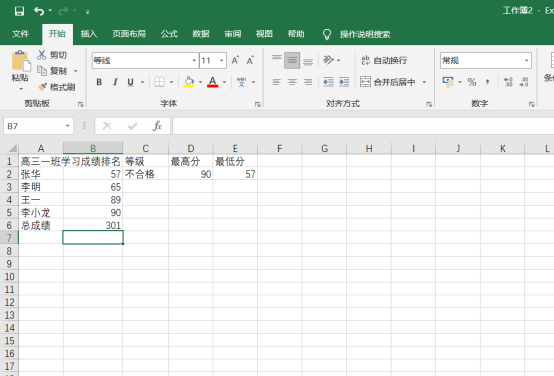Screen dimensions: 554x376
Task: Click 合并后居中 merge and center
Action: click(388, 82)
